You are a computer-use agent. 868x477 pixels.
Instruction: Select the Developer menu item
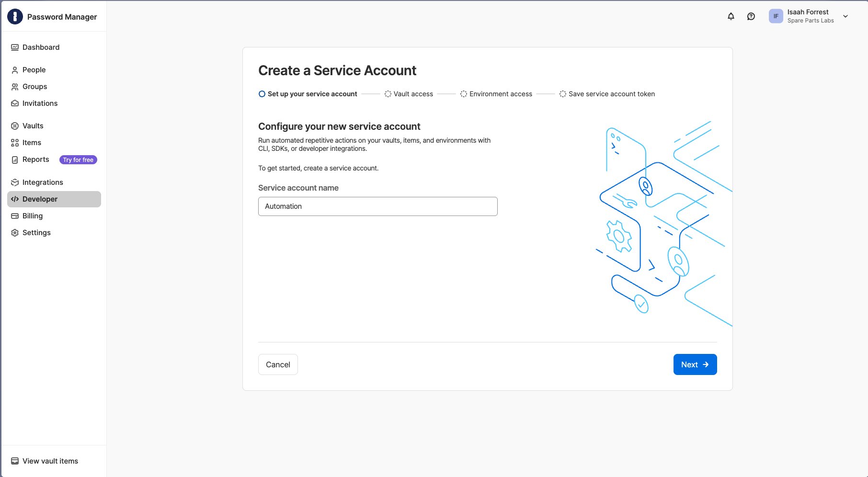pos(54,199)
